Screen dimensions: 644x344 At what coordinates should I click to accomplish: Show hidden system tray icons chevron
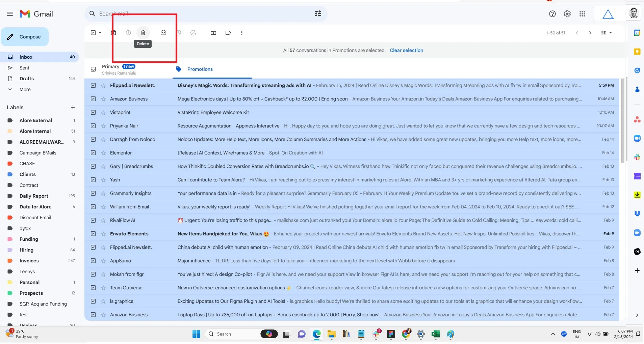553,334
